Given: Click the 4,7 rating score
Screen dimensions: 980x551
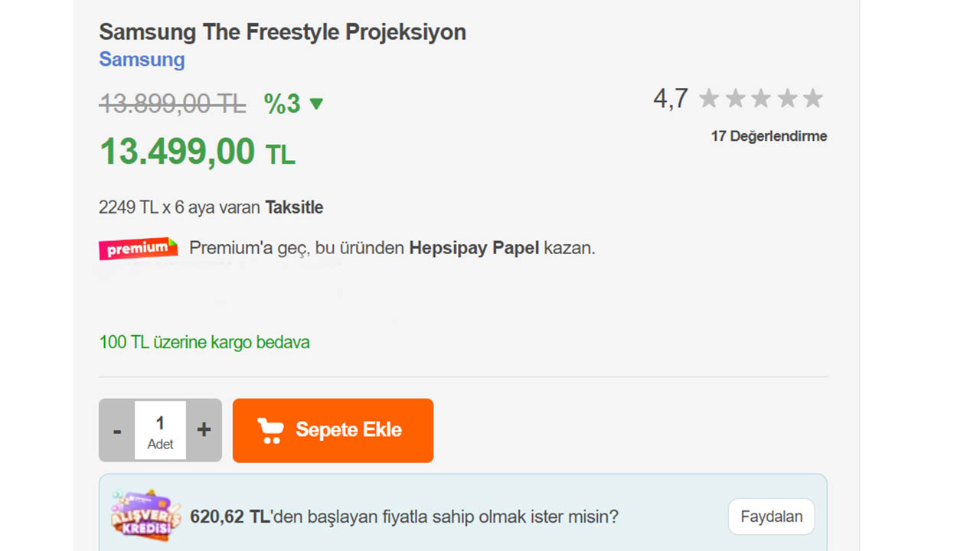Looking at the screenshot, I should pos(670,99).
